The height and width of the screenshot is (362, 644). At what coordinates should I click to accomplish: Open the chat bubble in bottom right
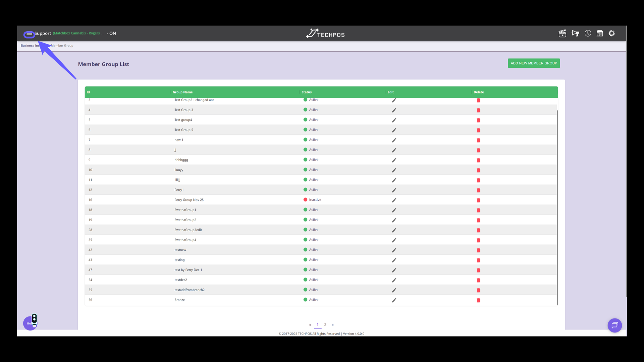pos(615,325)
